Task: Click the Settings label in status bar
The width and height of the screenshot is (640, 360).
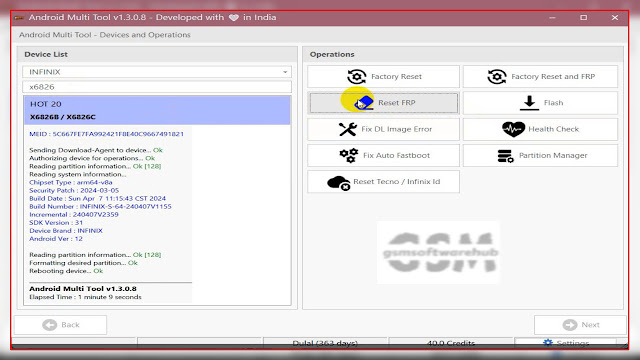Action: click(x=573, y=343)
